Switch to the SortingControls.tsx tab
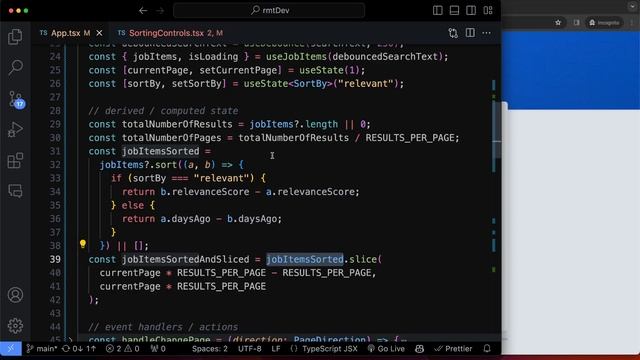Screen dimensions: 640x360 tap(176, 33)
